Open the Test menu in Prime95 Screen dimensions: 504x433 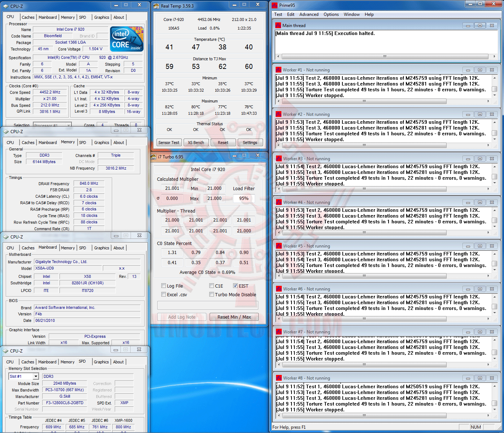pos(278,14)
